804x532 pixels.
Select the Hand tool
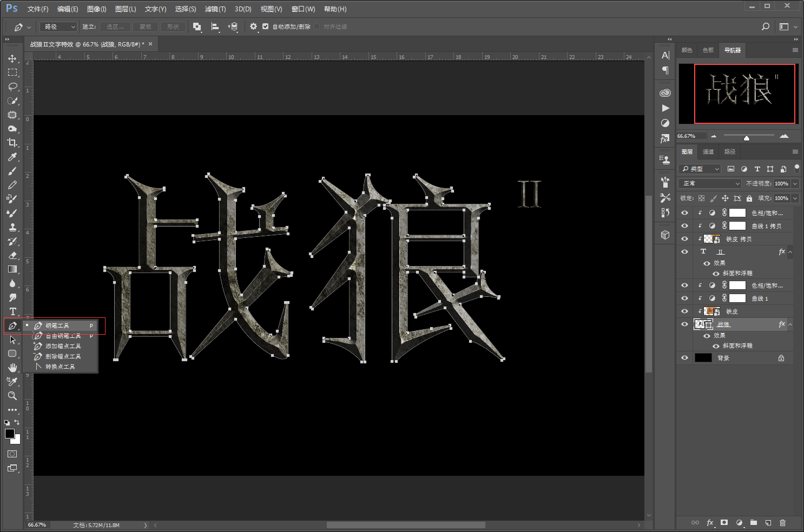12,368
